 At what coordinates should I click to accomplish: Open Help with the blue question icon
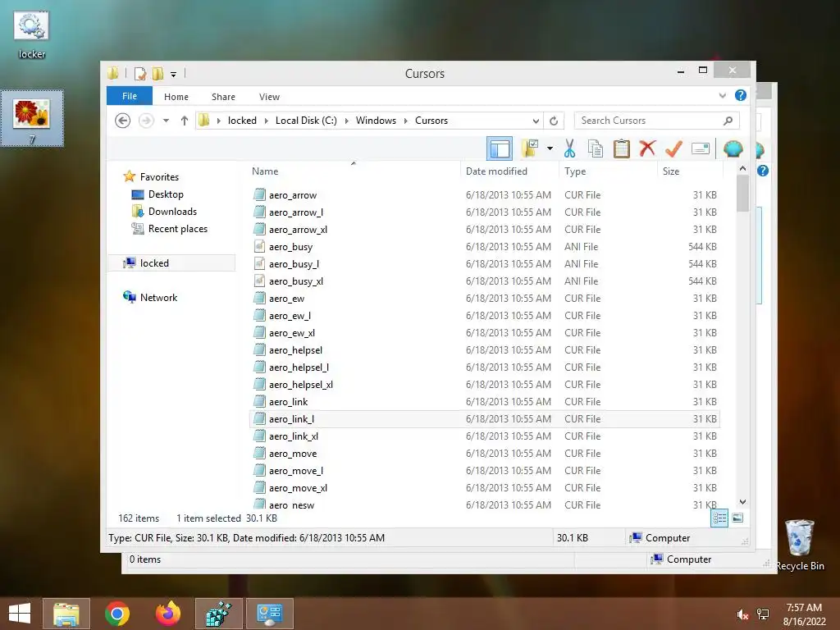pyautogui.click(x=741, y=95)
